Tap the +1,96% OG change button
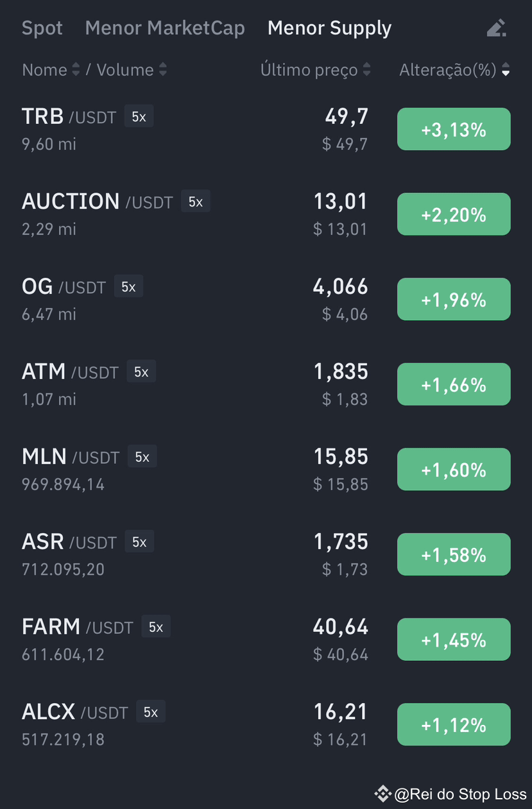The width and height of the screenshot is (532, 809). pyautogui.click(x=454, y=300)
